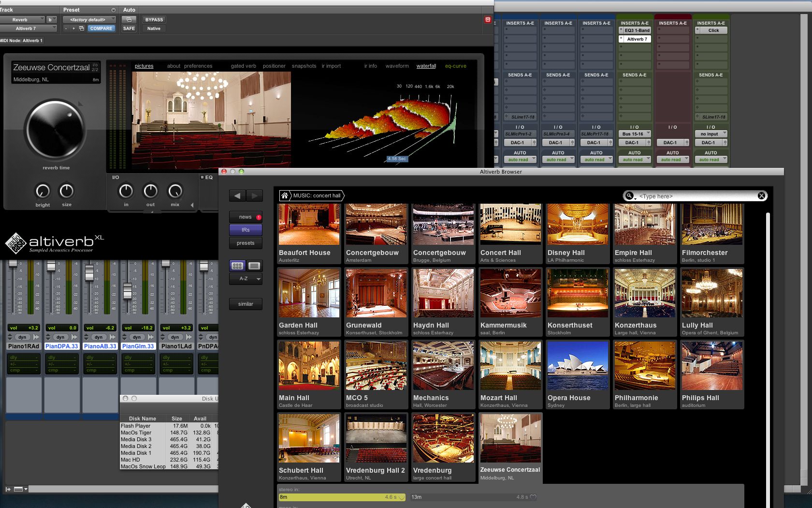Show the waterfall view tab
812x508 pixels.
pos(426,66)
